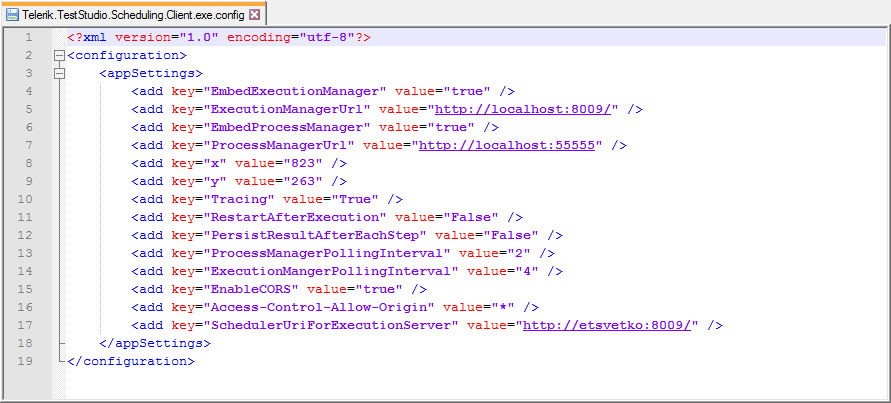Click line number 19 in the margin
Viewport: 891px width, 403px height.
[x=26, y=362]
